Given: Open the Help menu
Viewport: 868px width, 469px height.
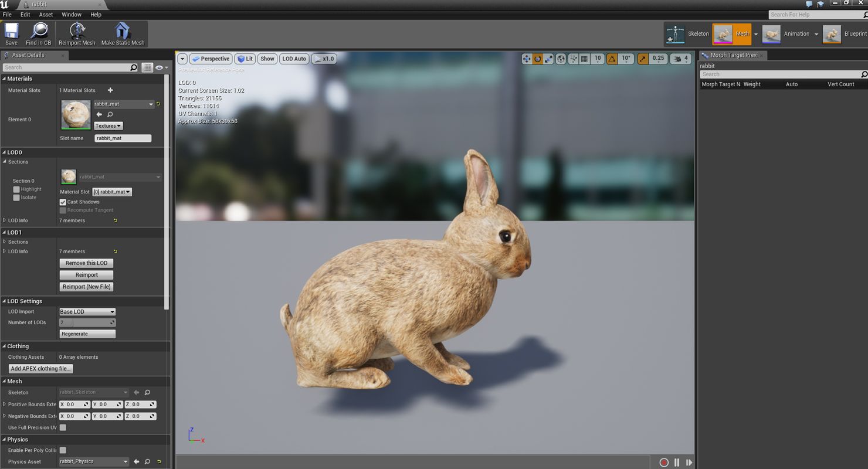Looking at the screenshot, I should [96, 15].
